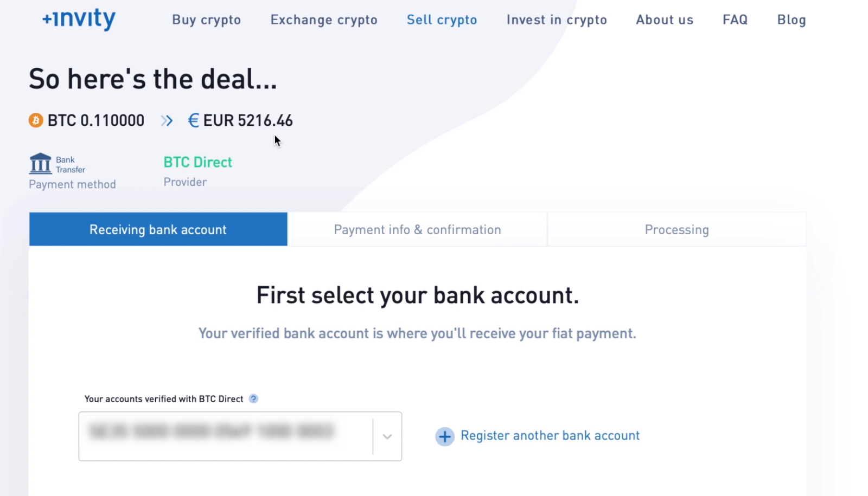This screenshot has width=868, height=496.
Task: Open the Buy crypto page
Action: pos(206,20)
